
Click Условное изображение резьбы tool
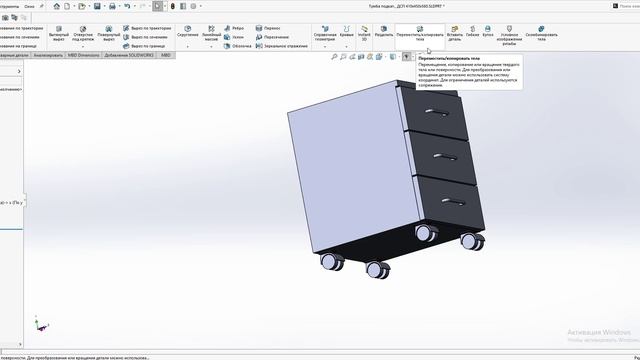[509, 36]
